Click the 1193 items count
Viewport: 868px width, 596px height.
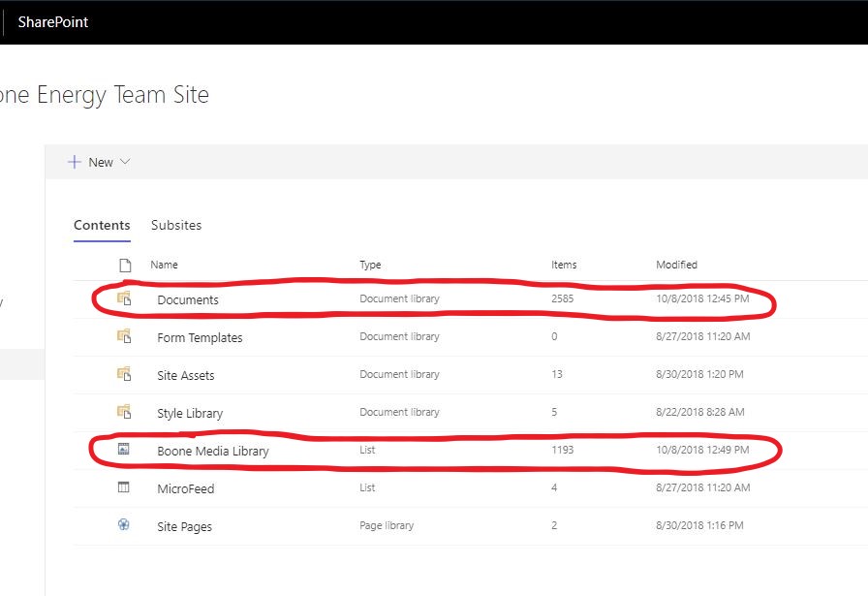click(x=562, y=450)
